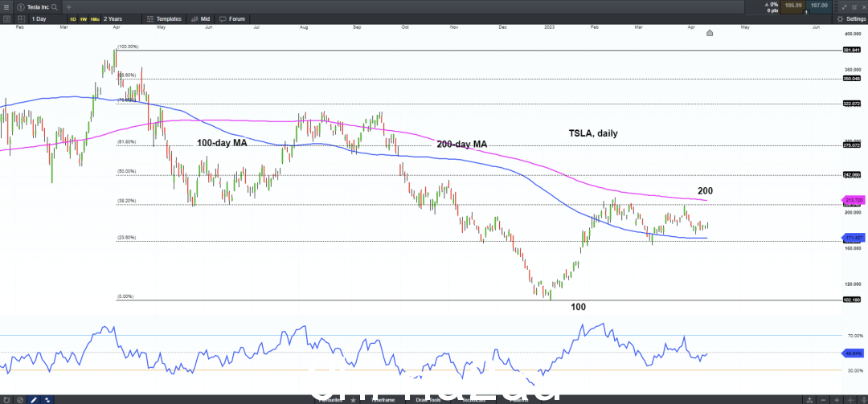Click the RSI 70.00% level label
This screenshot has width=868, height=404.
[x=854, y=336]
